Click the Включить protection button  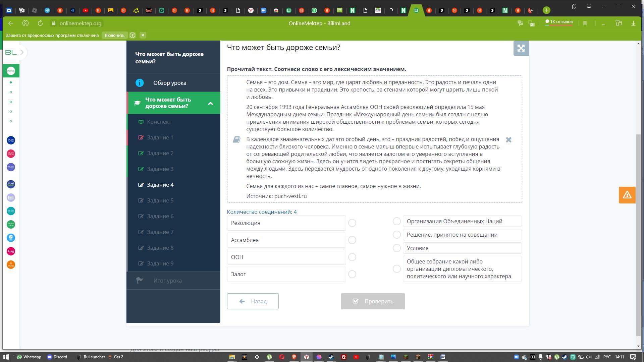[114, 35]
